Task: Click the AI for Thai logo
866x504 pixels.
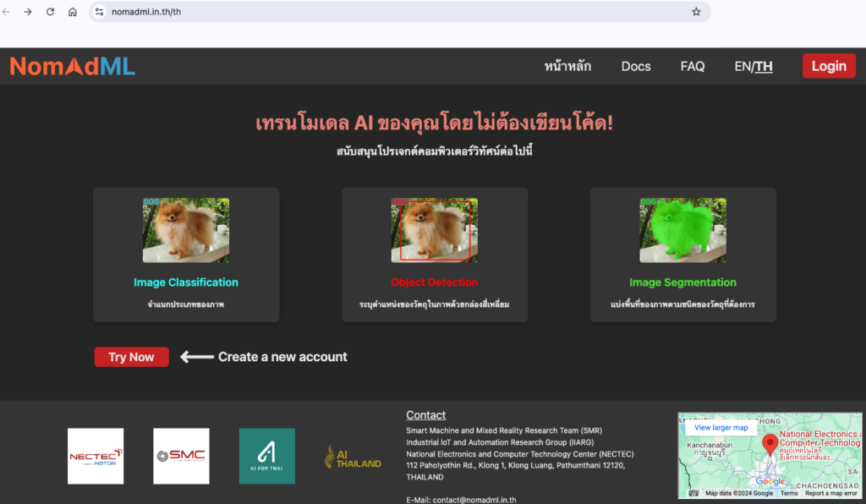Action: coord(267,456)
